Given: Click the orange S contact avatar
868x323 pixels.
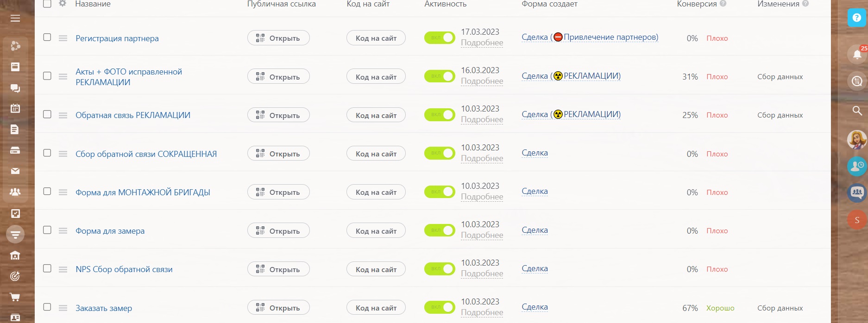Looking at the screenshot, I should pyautogui.click(x=857, y=220).
